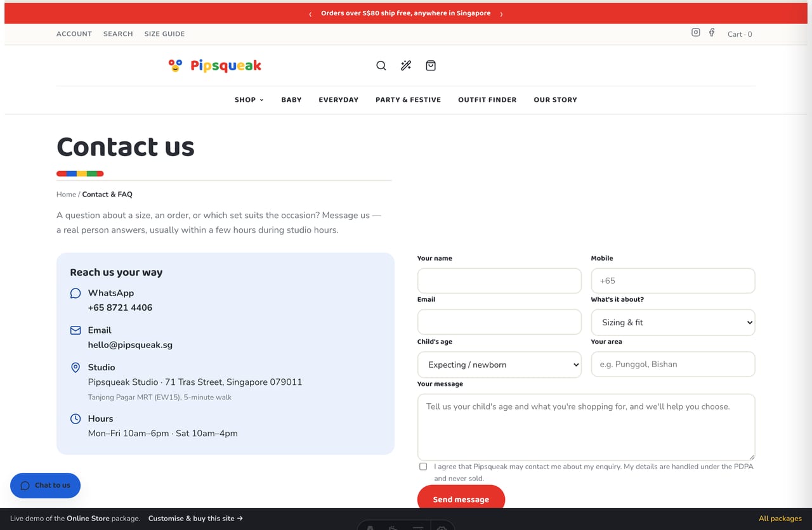Open the OUR STORY page
This screenshot has height=530, width=812.
coord(555,100)
